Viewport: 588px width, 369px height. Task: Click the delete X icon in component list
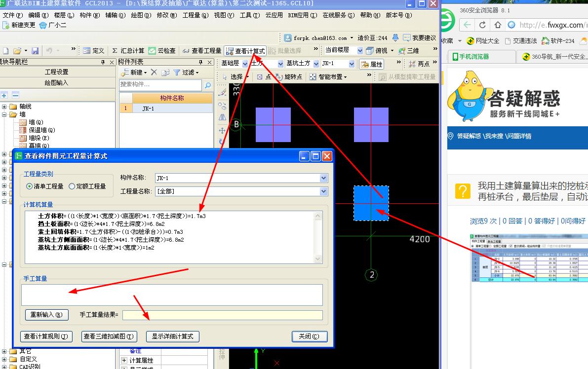(154, 72)
